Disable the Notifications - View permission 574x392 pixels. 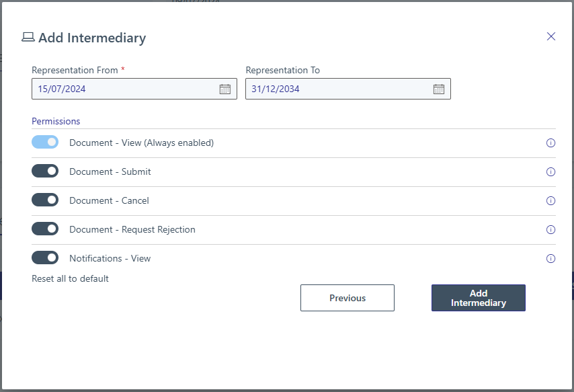point(45,258)
